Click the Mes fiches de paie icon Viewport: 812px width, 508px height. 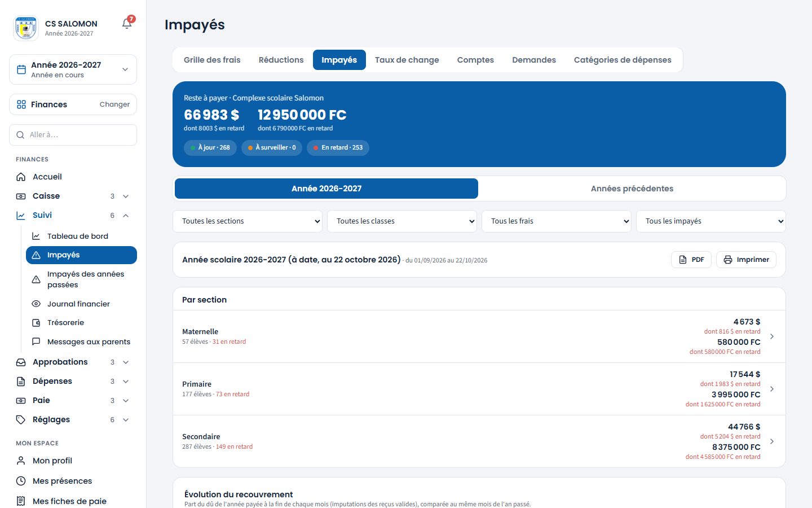tap(21, 501)
